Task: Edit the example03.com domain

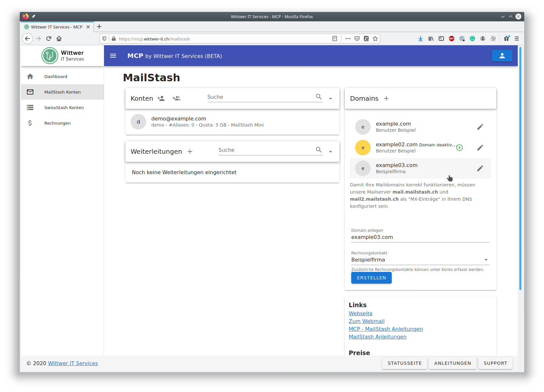Action: pyautogui.click(x=480, y=168)
